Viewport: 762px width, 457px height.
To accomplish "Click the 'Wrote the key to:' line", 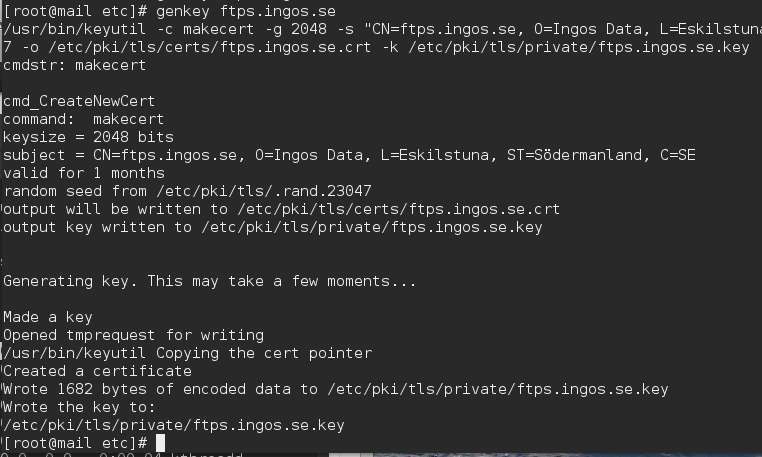I will (79, 407).
